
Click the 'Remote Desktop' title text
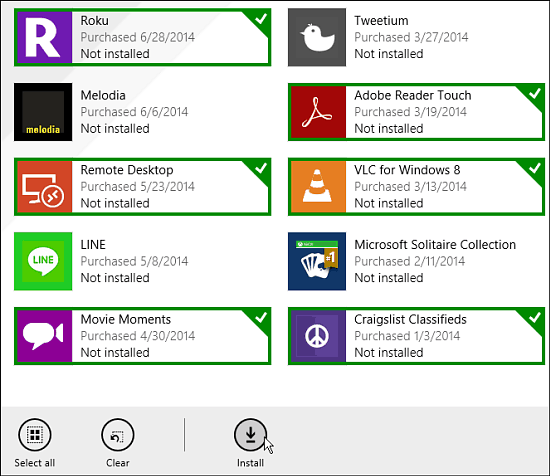click(127, 170)
